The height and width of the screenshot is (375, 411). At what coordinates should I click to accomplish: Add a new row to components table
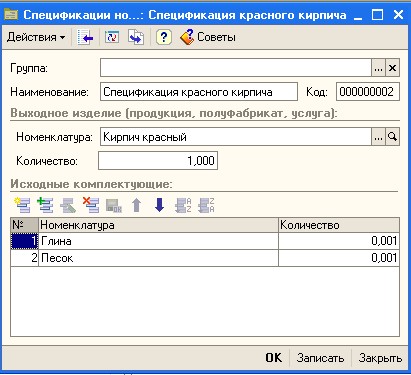[x=22, y=205]
